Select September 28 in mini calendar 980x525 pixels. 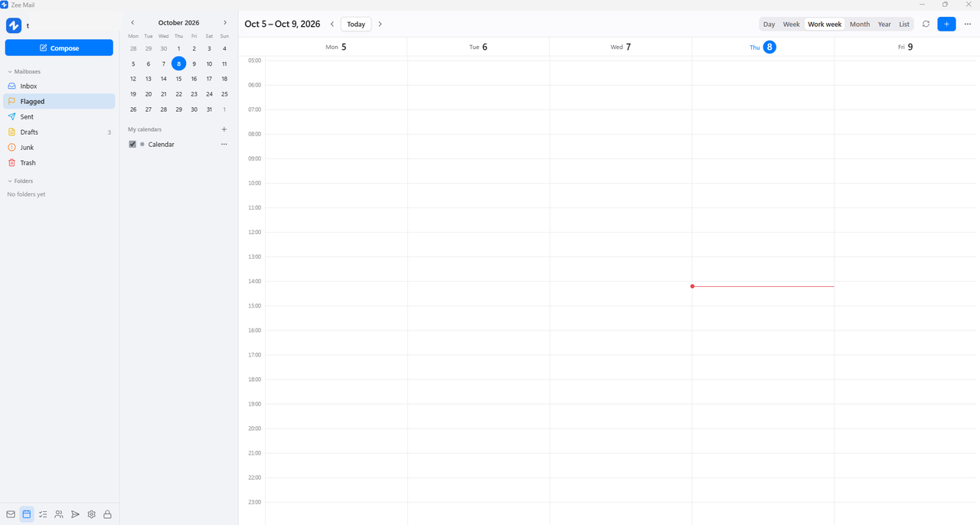(x=133, y=48)
